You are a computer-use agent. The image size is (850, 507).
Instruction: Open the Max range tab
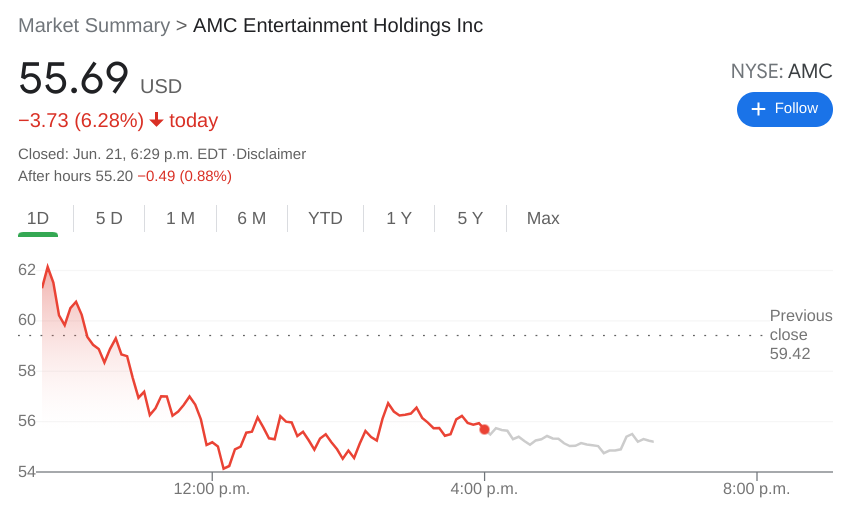(x=543, y=218)
